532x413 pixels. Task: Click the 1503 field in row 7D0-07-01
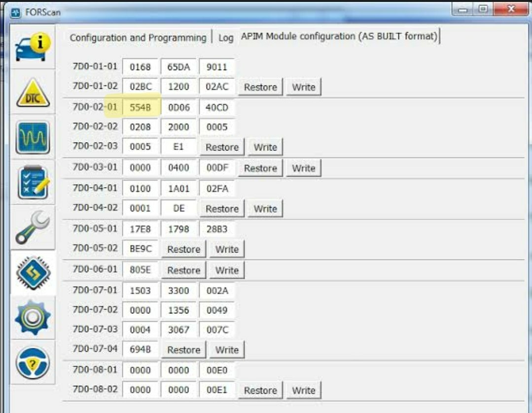[x=140, y=291]
